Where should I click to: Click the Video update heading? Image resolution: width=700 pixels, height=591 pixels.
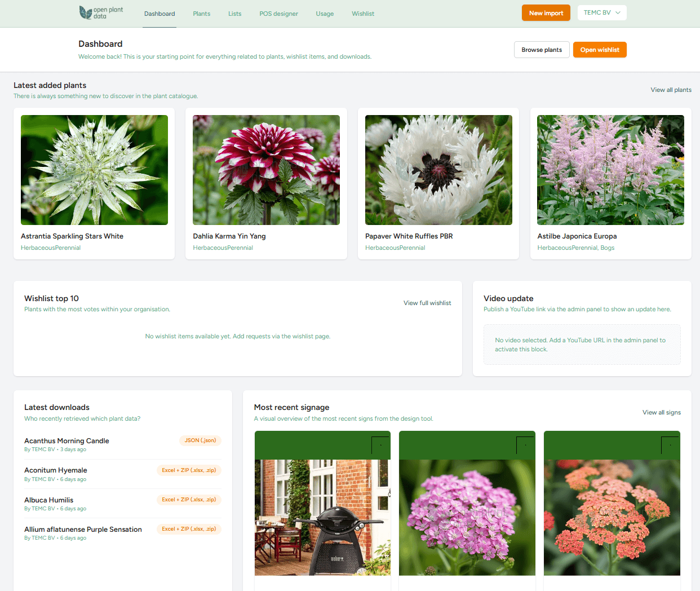(508, 298)
